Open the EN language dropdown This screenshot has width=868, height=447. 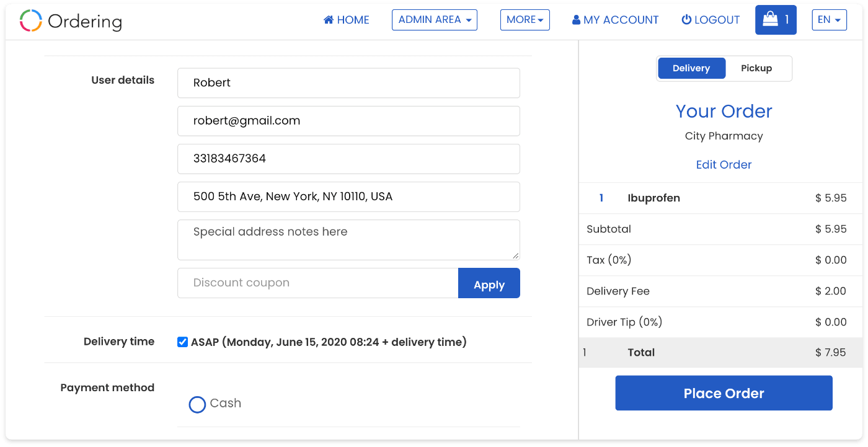830,20
